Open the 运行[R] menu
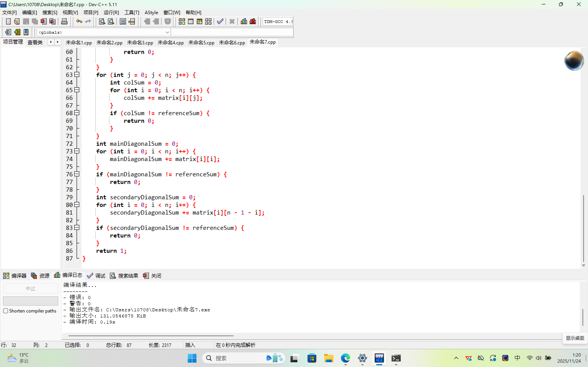Screen dimensions: 588x367 tap(111, 12)
